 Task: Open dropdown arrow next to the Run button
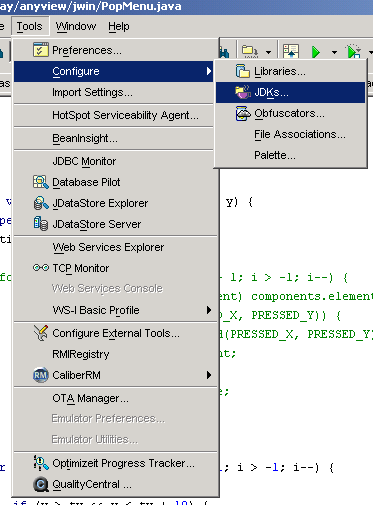pos(334,52)
